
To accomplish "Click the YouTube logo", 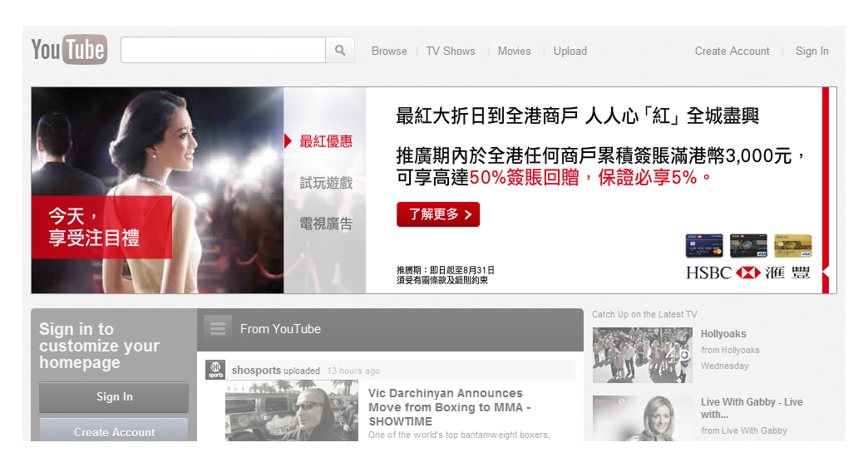I will [69, 49].
